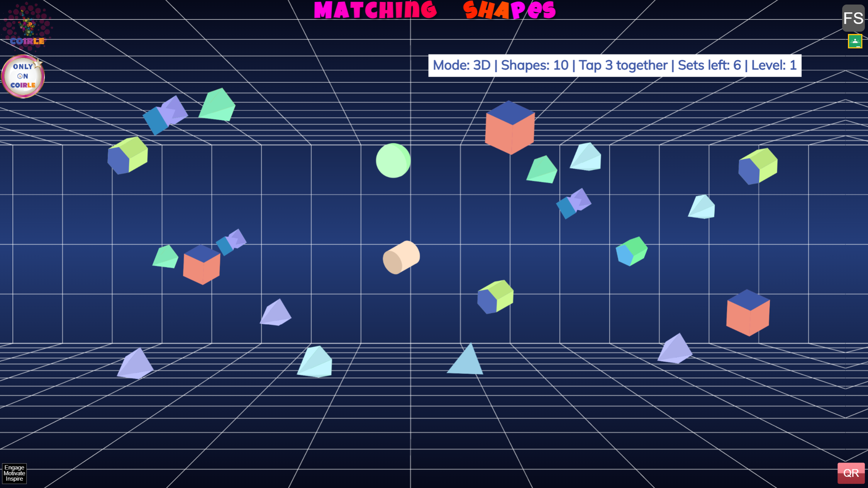Tap the light green sphere
Viewport: 868px width, 488px height.
393,160
